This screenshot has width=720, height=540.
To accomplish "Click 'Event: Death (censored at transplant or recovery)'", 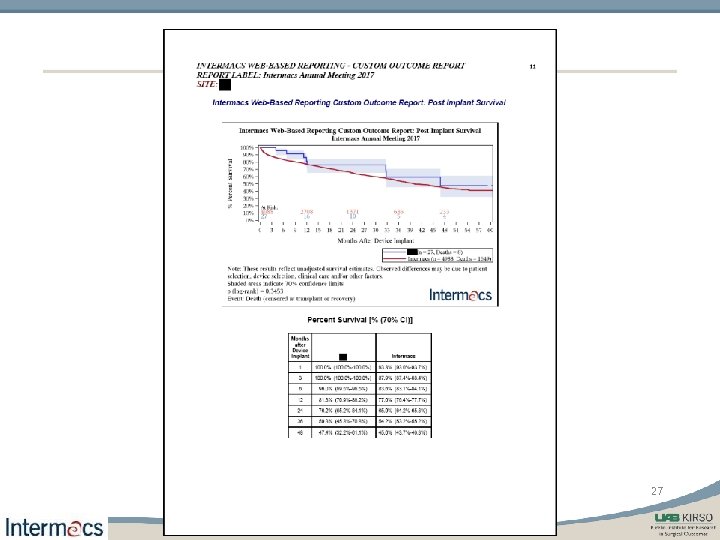I will tap(291, 298).
